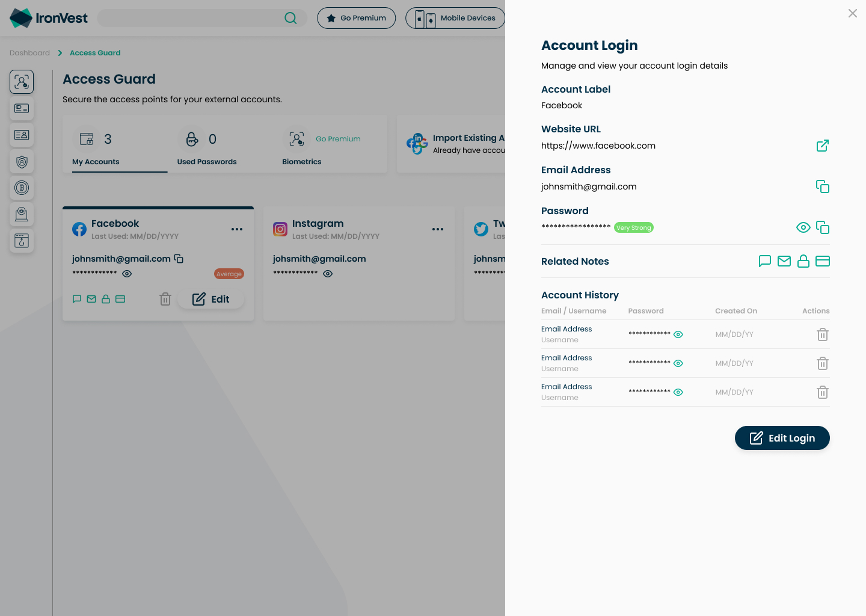This screenshot has width=866, height=616.
Task: Click the Import Existing Accounts card
Action: click(451, 144)
